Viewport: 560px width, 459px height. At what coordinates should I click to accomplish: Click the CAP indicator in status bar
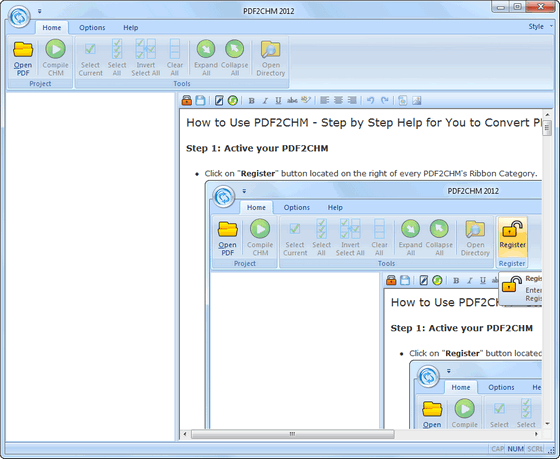coord(498,449)
